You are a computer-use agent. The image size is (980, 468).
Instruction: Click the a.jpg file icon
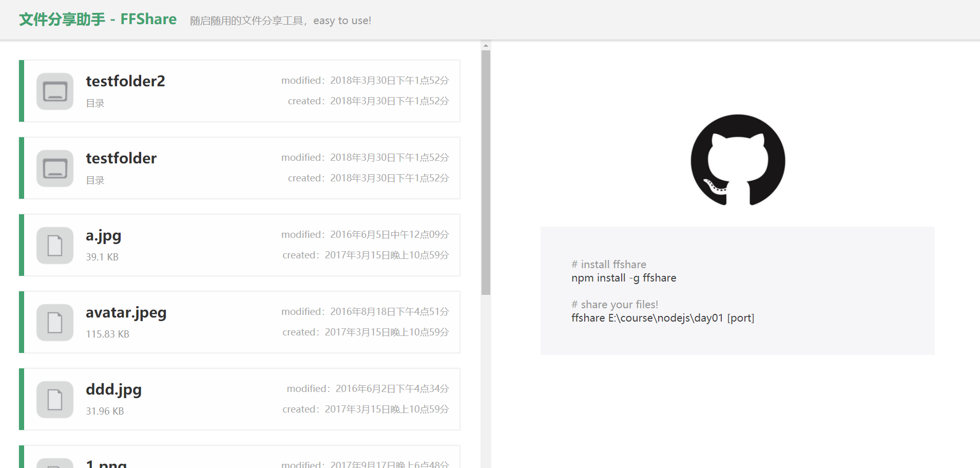tap(55, 246)
